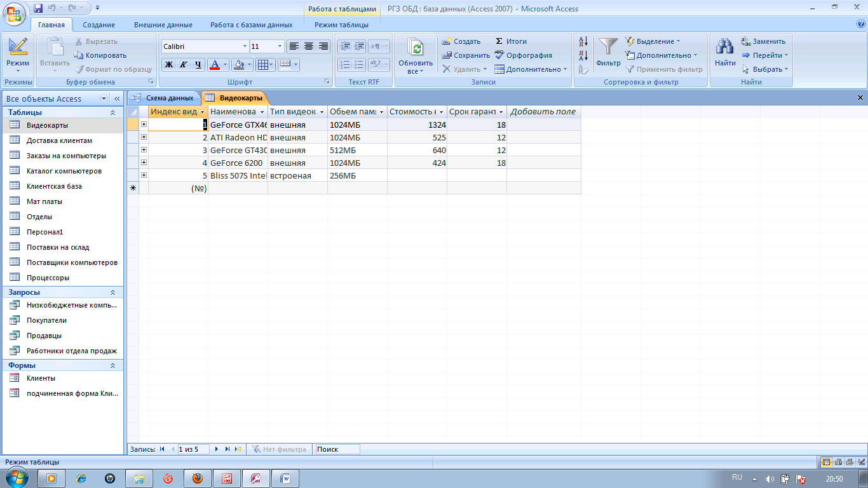The height and width of the screenshot is (488, 868).
Task: Sort descending Я-А icon
Action: (x=583, y=56)
